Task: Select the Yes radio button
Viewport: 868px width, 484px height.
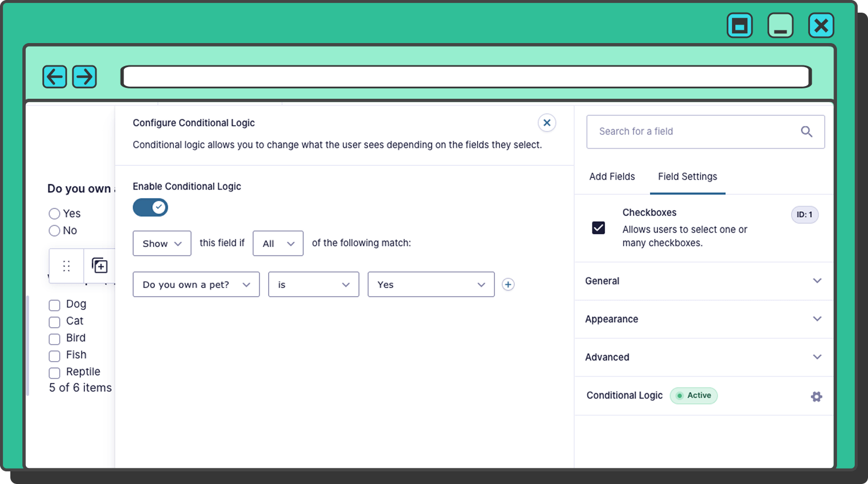Action: [55, 214]
